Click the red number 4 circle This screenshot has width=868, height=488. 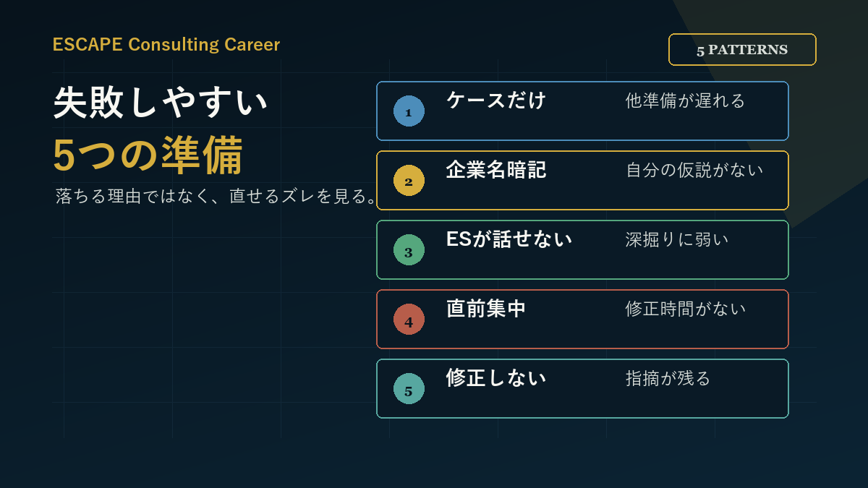(x=409, y=320)
